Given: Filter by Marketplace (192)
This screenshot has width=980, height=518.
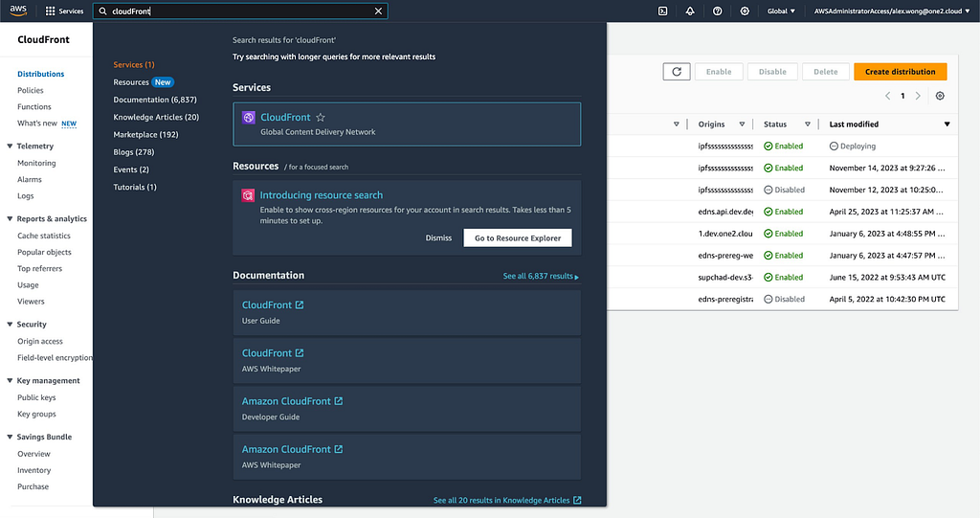Looking at the screenshot, I should (x=145, y=134).
